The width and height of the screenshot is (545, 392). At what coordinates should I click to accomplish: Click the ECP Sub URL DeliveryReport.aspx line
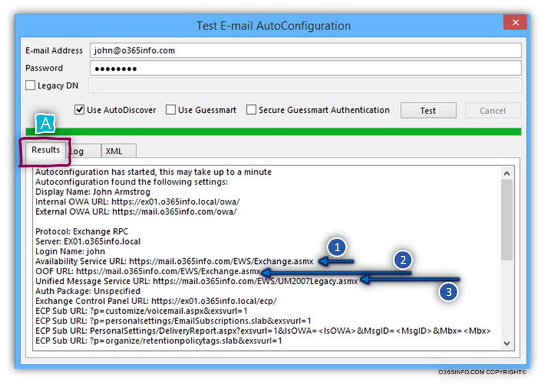pos(263,331)
